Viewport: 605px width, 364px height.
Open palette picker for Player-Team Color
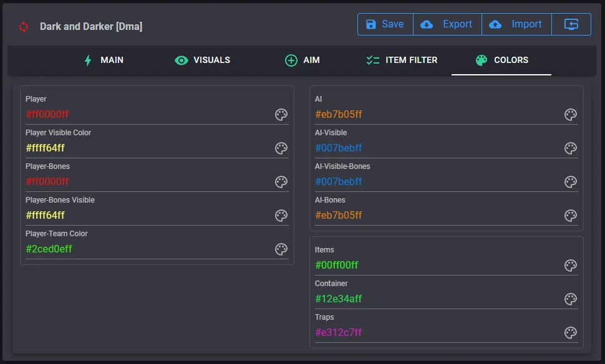tap(281, 249)
